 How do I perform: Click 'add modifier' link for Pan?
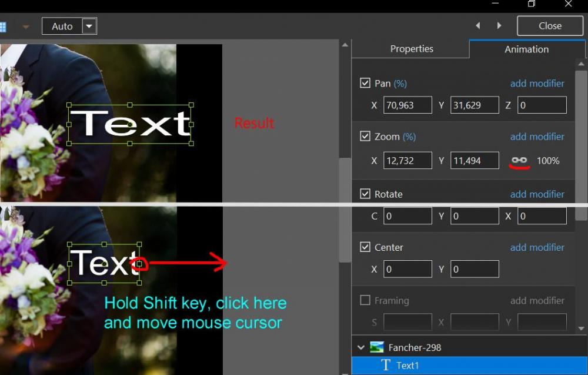tap(537, 84)
